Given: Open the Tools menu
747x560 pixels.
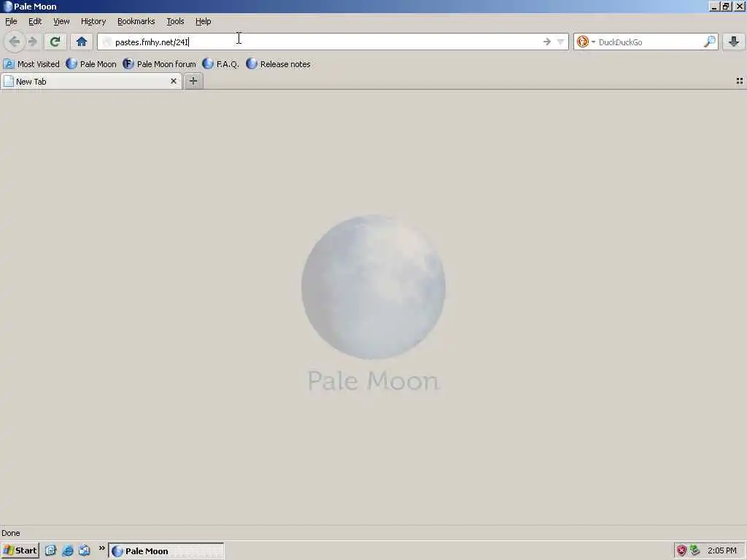Looking at the screenshot, I should pos(175,21).
